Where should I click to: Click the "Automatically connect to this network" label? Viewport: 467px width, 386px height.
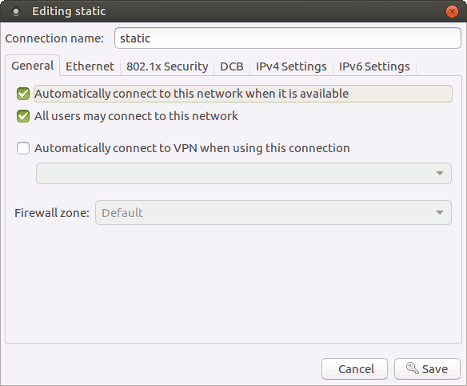(191, 94)
